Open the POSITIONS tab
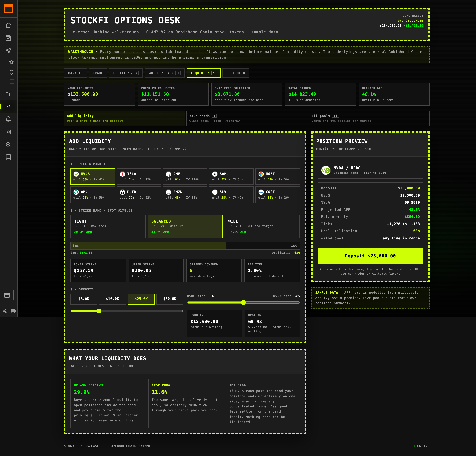 click(126, 73)
